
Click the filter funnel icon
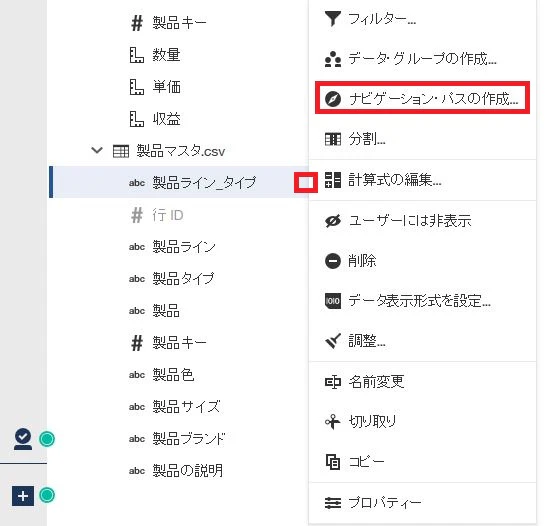333,19
